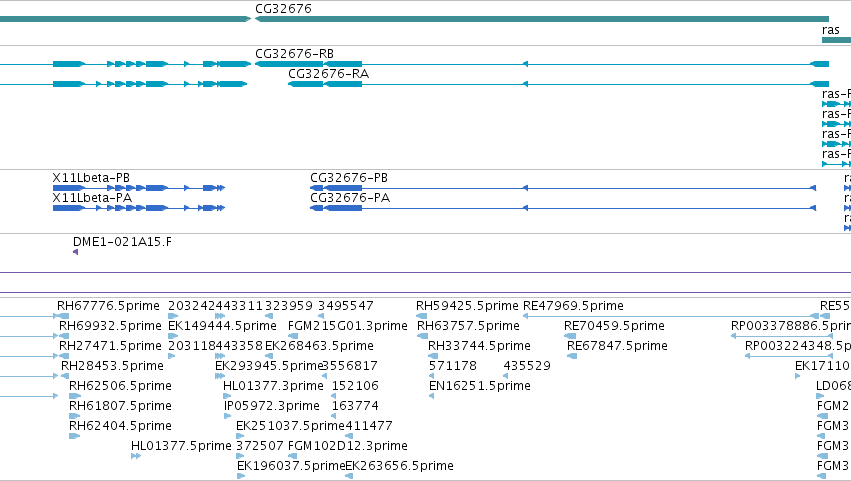
Task: Select the CG32676-PA protein label
Action: pos(350,198)
